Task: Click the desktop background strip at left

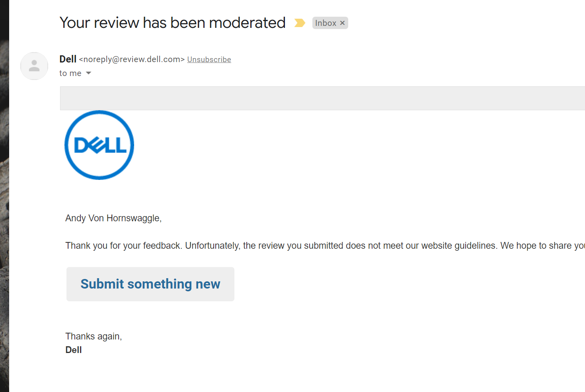Action: coord(4,199)
